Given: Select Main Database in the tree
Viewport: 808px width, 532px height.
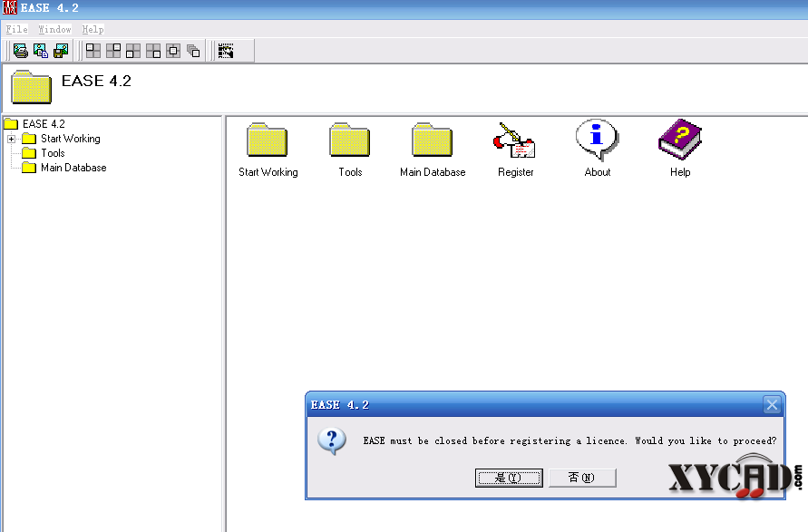Looking at the screenshot, I should [73, 168].
